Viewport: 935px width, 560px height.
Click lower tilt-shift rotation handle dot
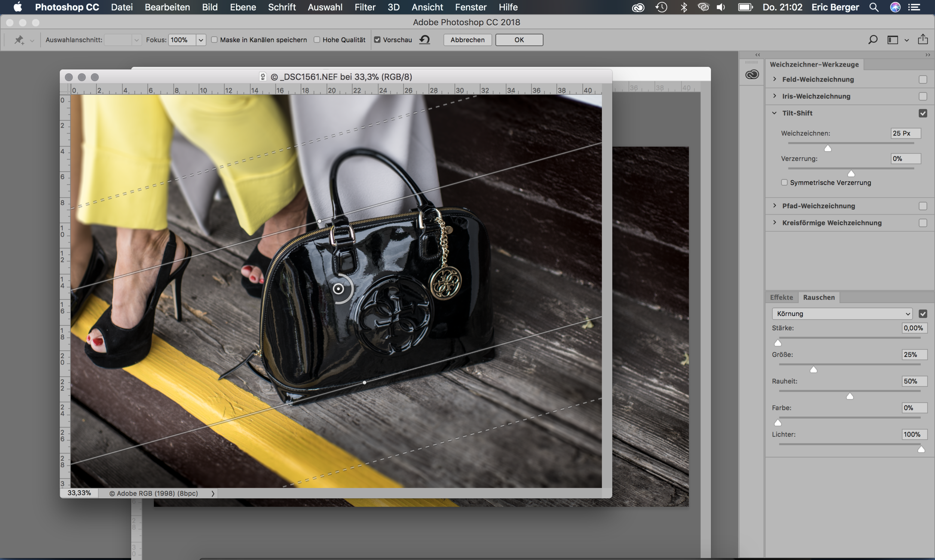364,383
